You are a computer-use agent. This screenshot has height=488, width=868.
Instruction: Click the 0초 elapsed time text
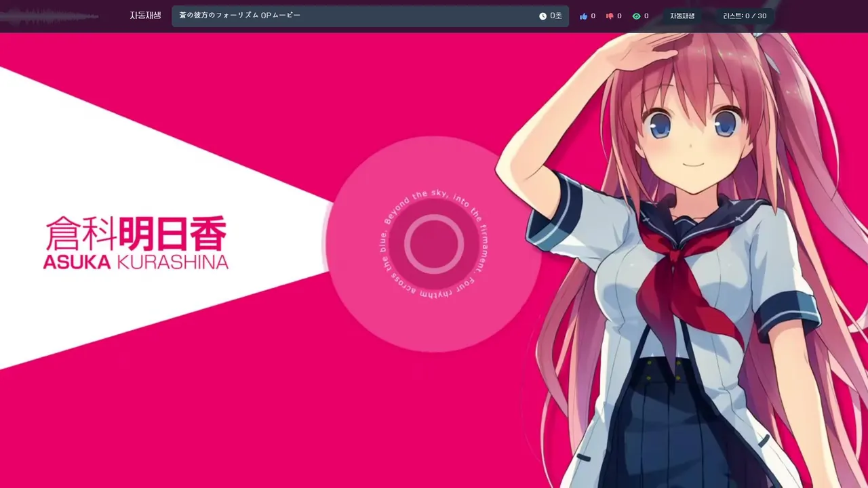tap(556, 16)
